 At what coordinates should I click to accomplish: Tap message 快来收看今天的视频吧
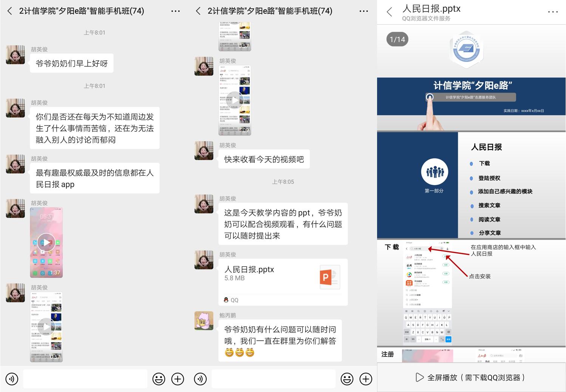click(264, 159)
